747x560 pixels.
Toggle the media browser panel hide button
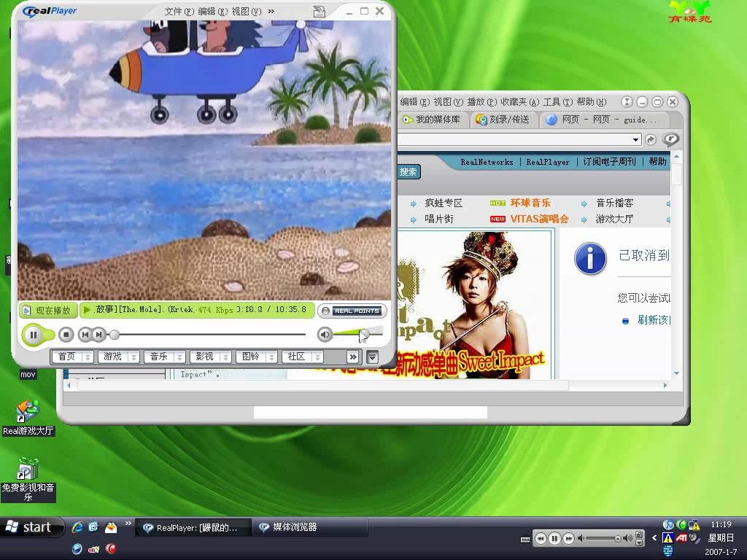373,357
